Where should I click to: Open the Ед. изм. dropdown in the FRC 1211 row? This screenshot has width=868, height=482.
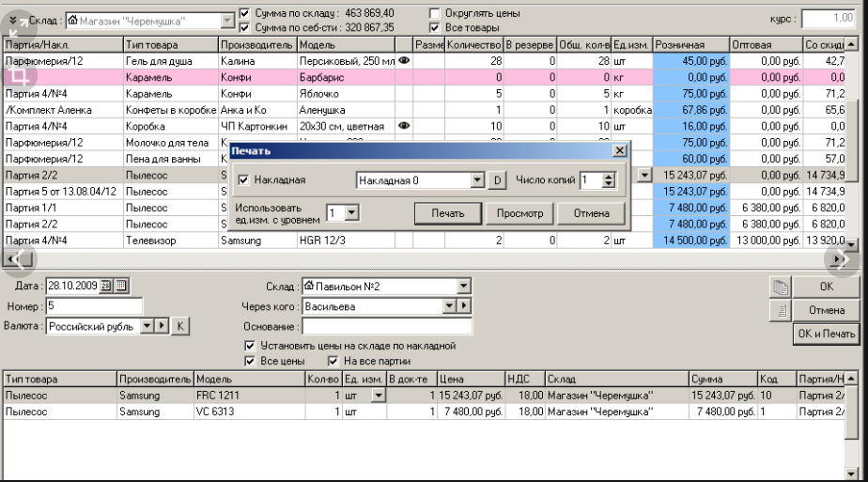[x=378, y=396]
